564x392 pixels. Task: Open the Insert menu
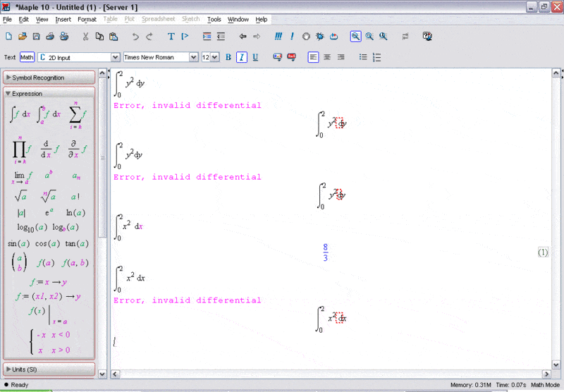[63, 19]
